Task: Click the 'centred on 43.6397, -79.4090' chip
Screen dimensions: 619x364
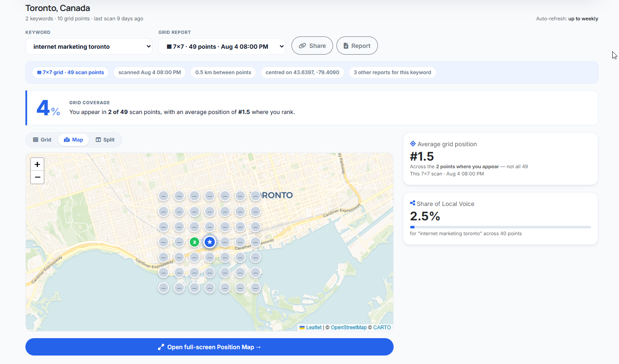Action: [303, 72]
